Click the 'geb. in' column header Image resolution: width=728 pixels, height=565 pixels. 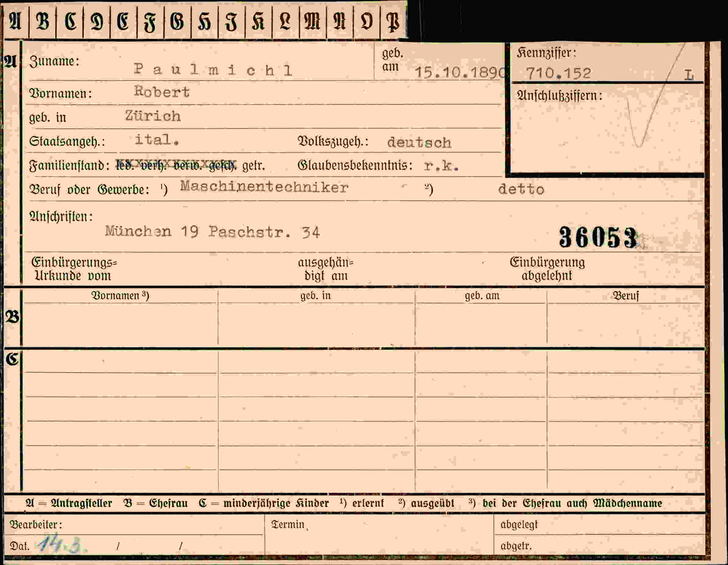(x=315, y=296)
